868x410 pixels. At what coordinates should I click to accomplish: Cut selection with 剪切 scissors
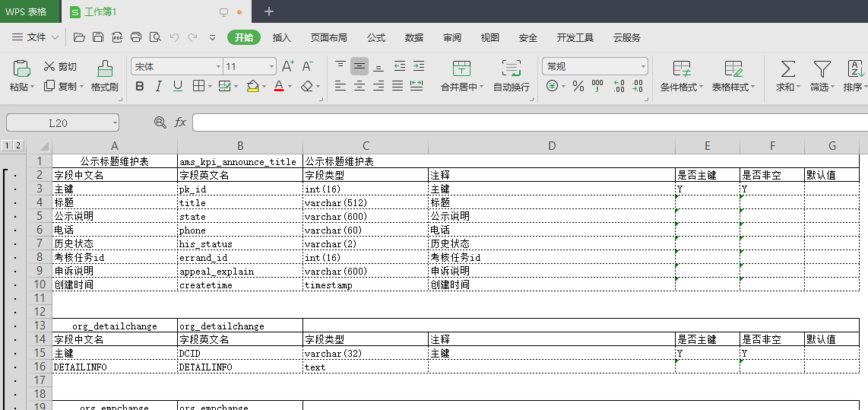[x=60, y=66]
